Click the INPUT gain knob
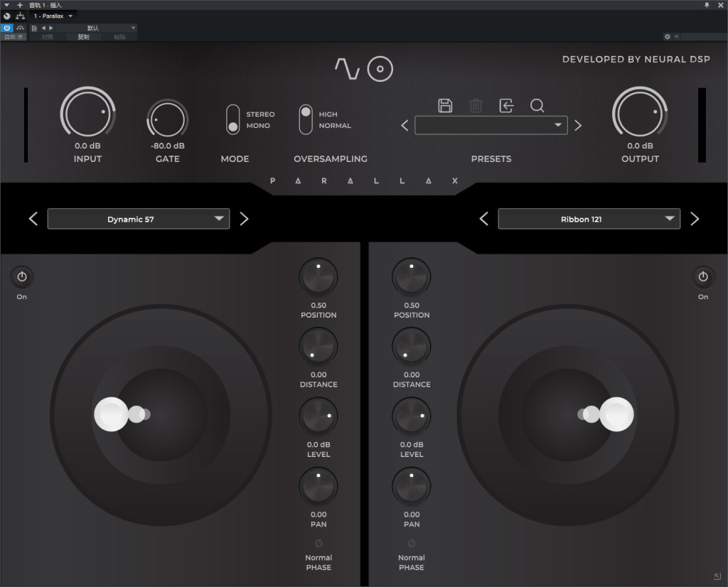Viewport: 728px width, 587px height. (87, 113)
